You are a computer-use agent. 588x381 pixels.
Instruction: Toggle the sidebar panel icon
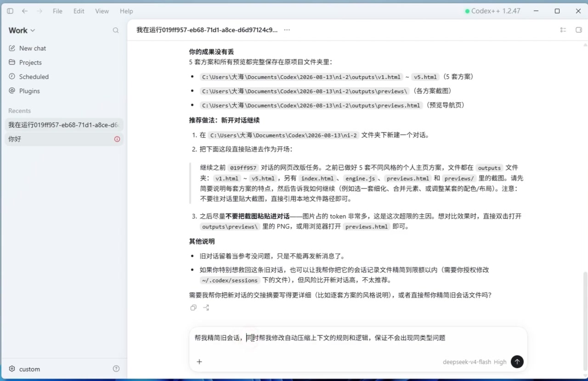[10, 11]
